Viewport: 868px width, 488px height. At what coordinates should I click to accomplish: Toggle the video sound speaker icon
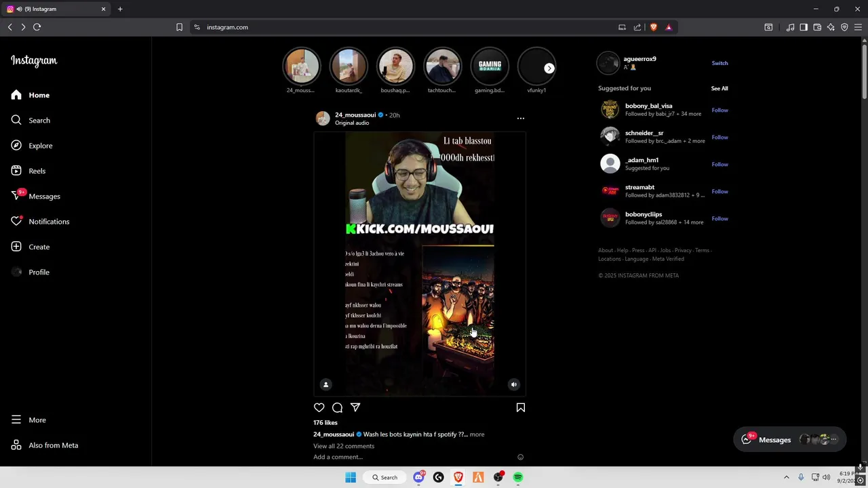514,384
